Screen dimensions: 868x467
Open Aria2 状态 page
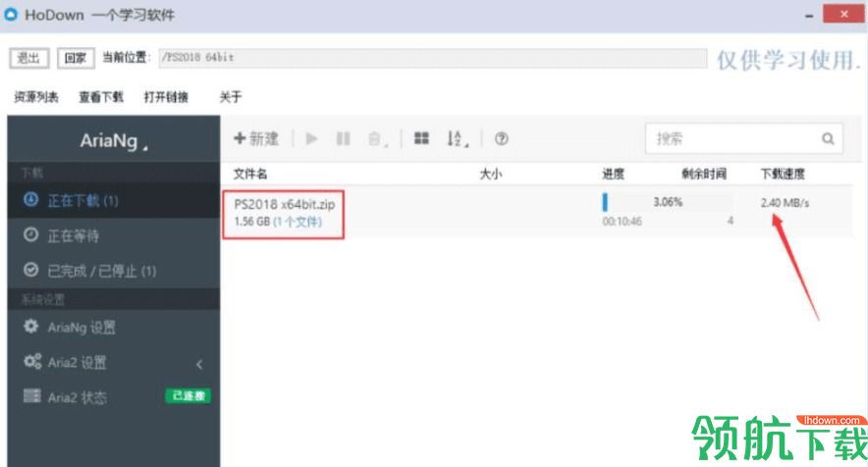[114, 397]
